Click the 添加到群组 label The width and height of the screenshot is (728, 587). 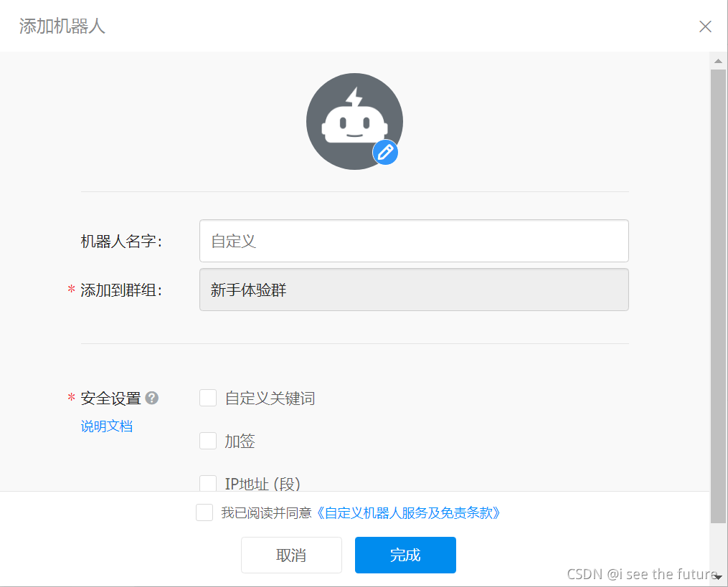[x=121, y=290]
